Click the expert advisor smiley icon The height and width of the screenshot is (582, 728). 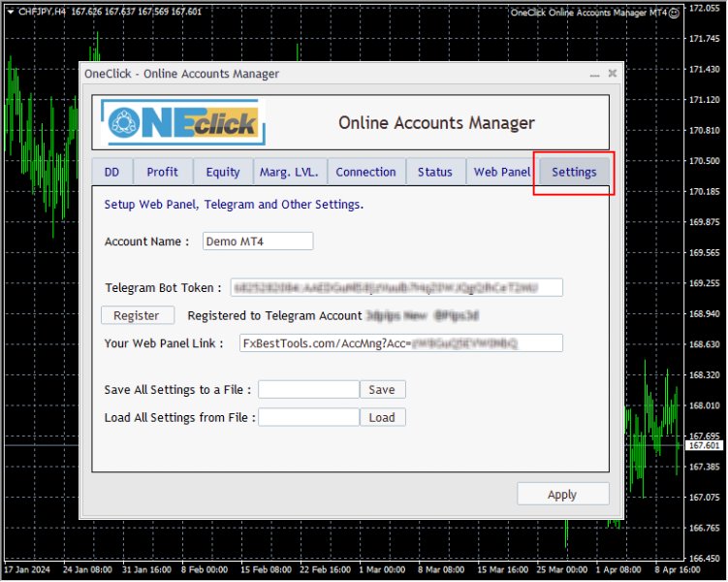(x=674, y=13)
